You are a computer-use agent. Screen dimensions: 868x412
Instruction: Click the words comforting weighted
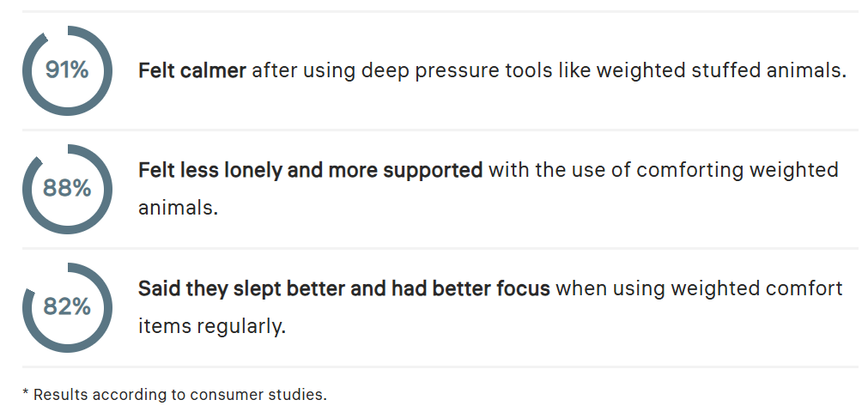(x=737, y=170)
